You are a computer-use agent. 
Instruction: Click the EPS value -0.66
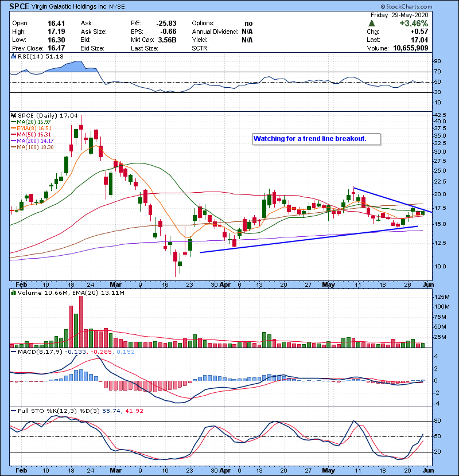[168, 32]
